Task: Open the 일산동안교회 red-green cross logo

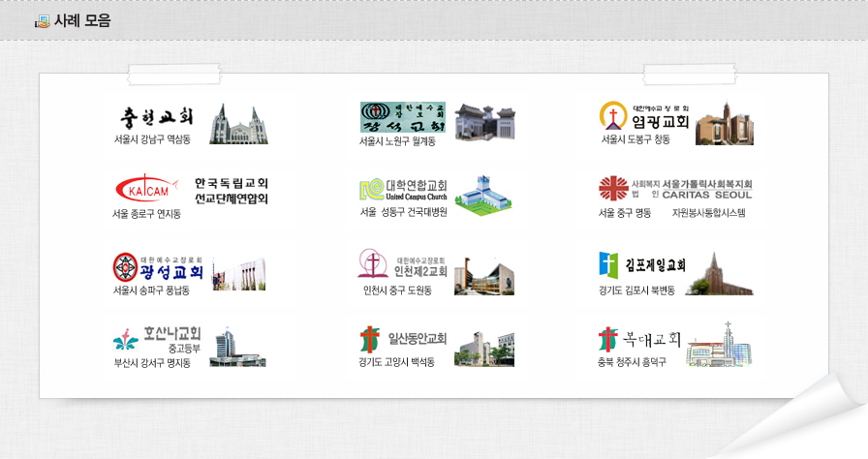Action: pyautogui.click(x=370, y=339)
